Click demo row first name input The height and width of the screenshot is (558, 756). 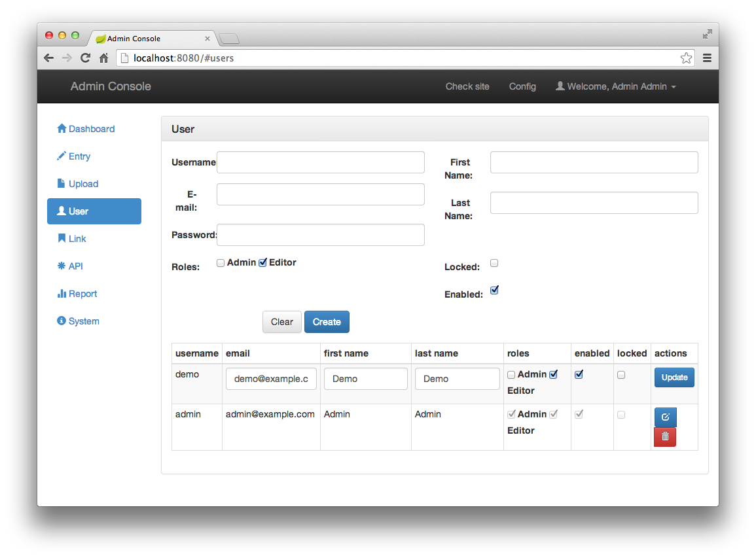365,379
